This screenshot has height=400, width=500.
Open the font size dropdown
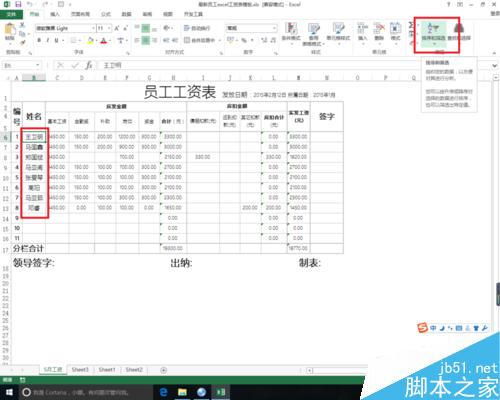click(x=109, y=28)
